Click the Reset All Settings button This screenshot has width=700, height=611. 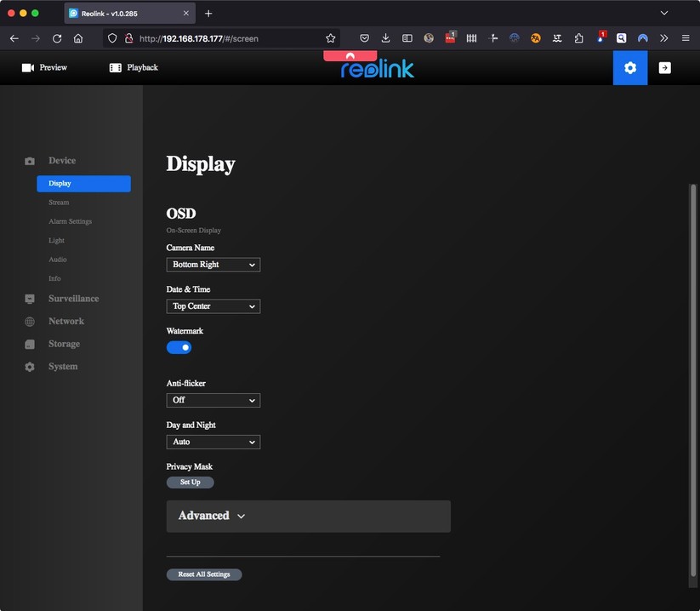click(x=204, y=574)
